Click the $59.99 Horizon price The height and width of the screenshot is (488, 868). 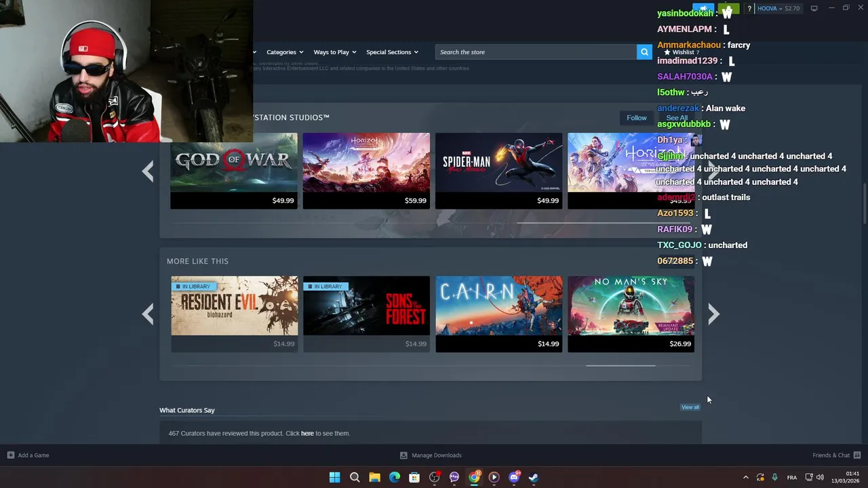click(415, 201)
